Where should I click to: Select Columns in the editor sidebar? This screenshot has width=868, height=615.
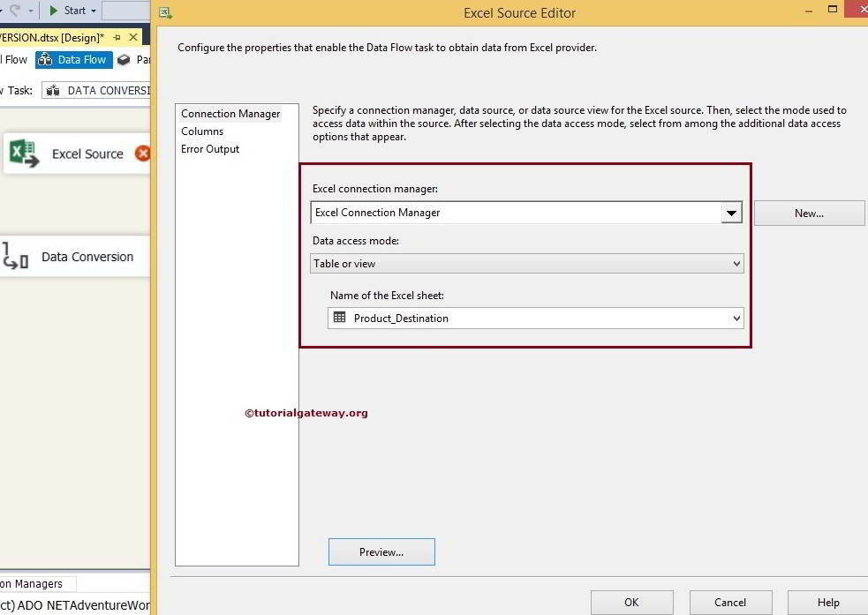(x=202, y=131)
